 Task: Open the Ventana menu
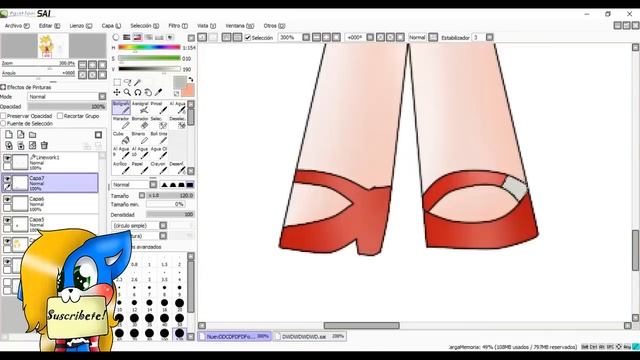point(240,26)
